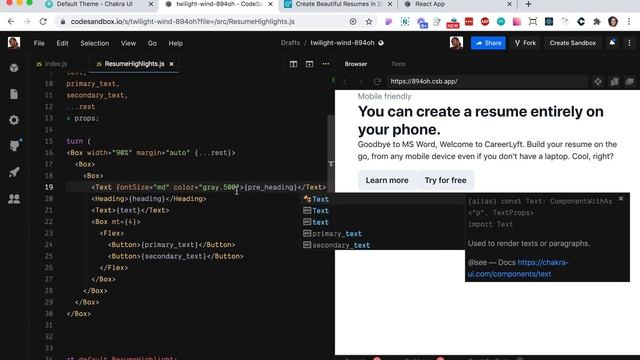Click CodeSandbox account avatar at top-left

(x=14, y=42)
